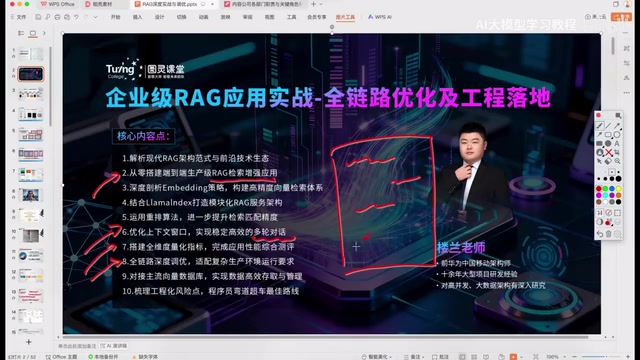Click the add slide plus button

[x=29, y=342]
